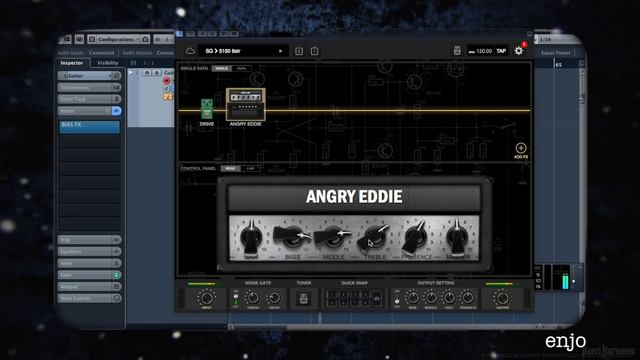Click the red record-enable button on the track

click(x=167, y=81)
